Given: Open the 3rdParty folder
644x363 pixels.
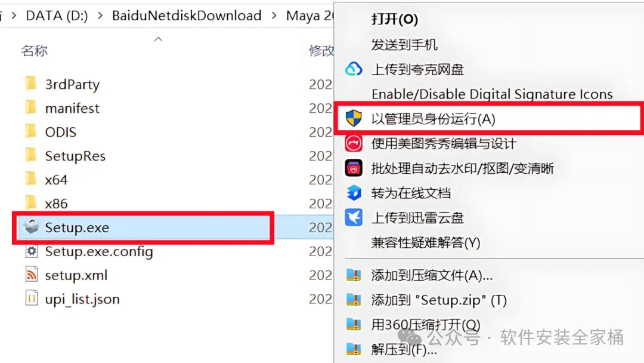Looking at the screenshot, I should coord(72,84).
